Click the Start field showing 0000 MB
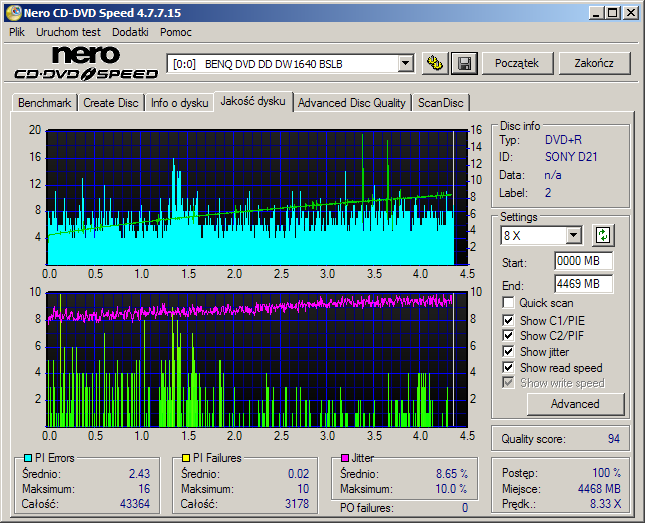Screen dimensions: 645x523 coord(583,261)
